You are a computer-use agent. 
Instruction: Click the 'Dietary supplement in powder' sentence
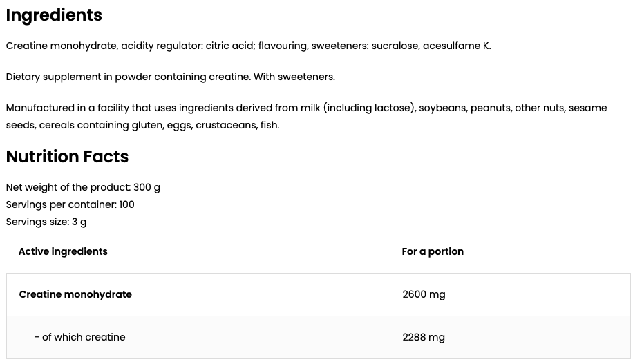click(171, 77)
